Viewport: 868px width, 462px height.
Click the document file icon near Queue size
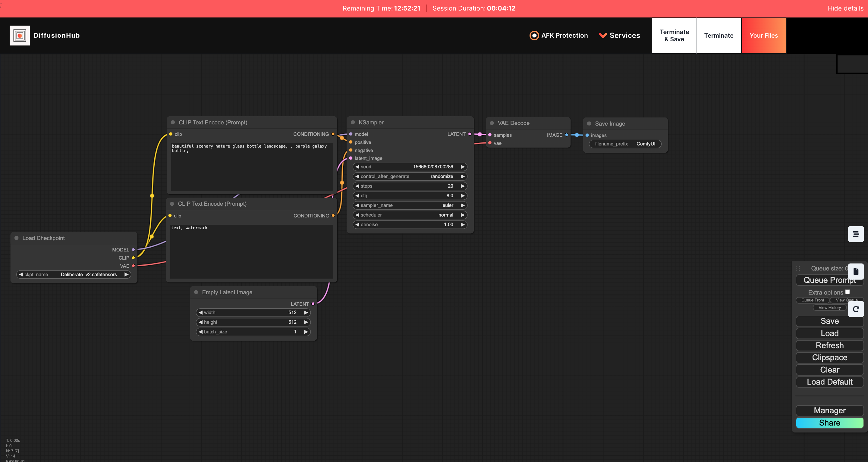[x=856, y=271]
